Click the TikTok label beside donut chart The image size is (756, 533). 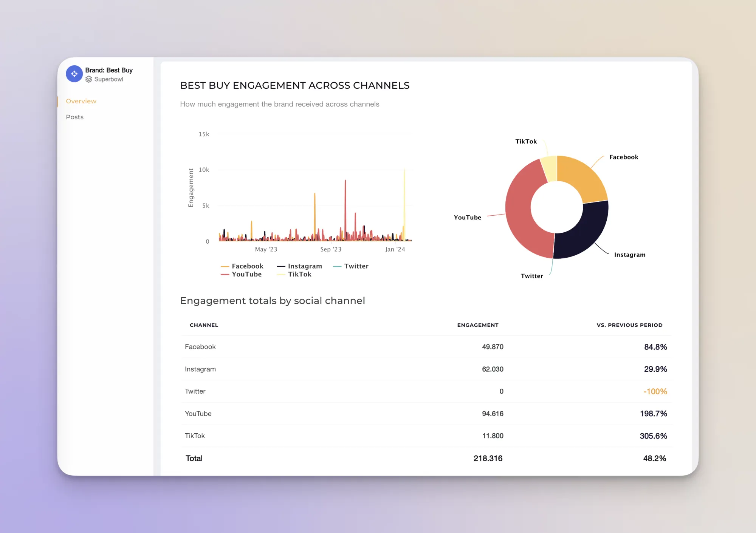[526, 141]
